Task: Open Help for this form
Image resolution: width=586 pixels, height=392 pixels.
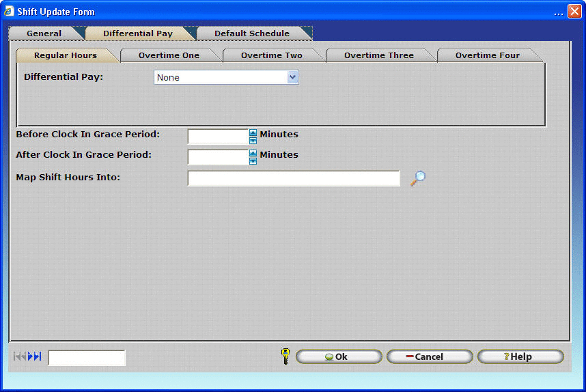Action: pyautogui.click(x=520, y=356)
